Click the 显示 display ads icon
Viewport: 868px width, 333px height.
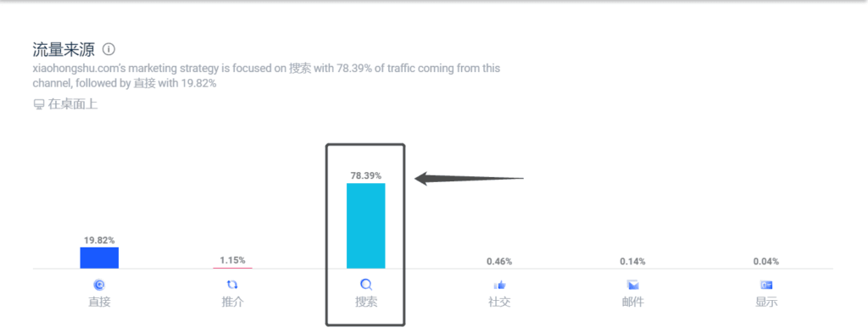766,285
